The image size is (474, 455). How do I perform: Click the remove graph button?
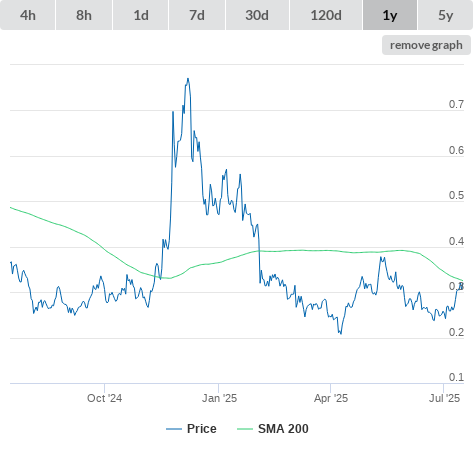pyautogui.click(x=426, y=45)
